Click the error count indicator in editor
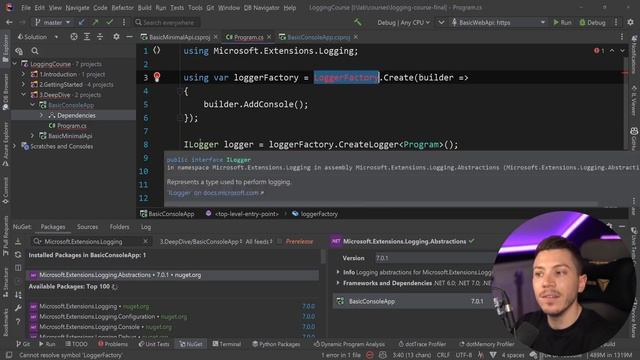 pos(599,51)
